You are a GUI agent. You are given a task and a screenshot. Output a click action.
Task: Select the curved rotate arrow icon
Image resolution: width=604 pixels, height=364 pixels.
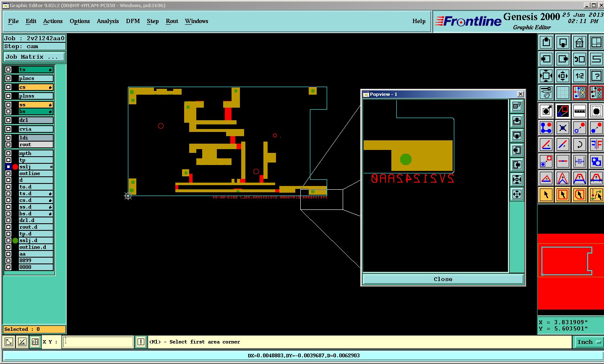point(580,145)
